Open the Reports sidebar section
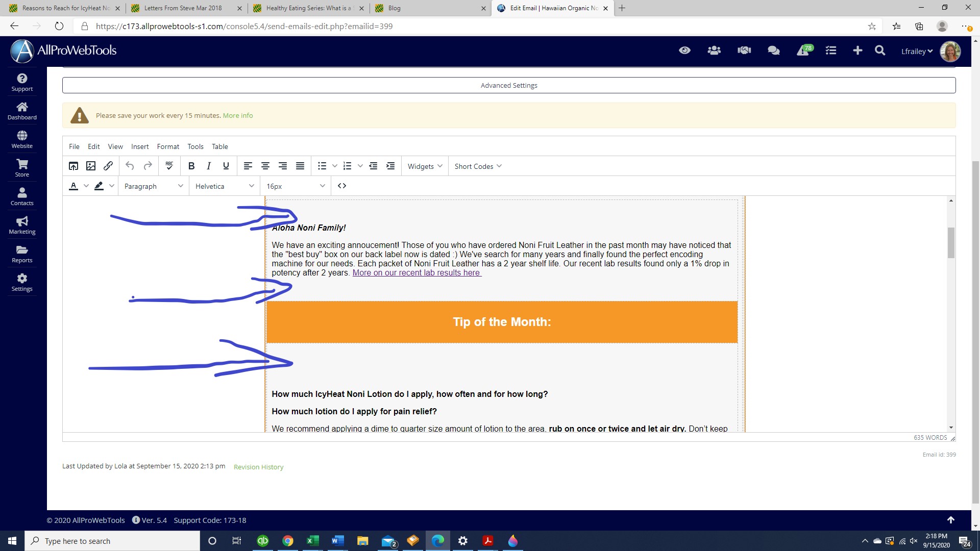This screenshot has width=980, height=551. (22, 254)
